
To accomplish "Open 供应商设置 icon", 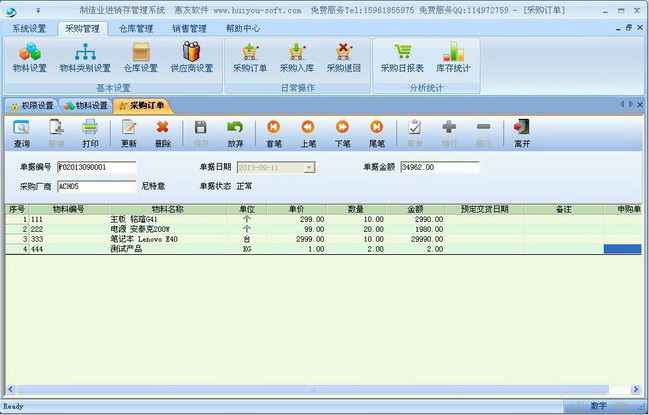I will coord(192,58).
